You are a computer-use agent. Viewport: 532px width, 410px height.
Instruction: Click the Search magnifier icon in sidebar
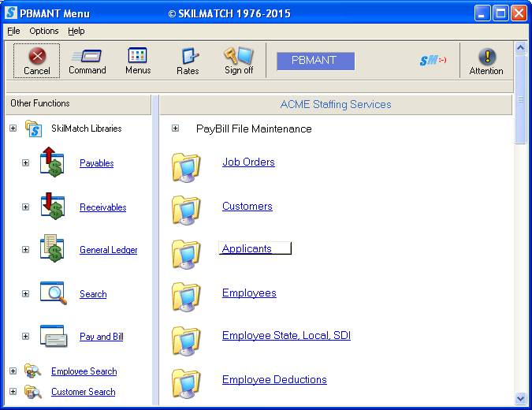52,293
